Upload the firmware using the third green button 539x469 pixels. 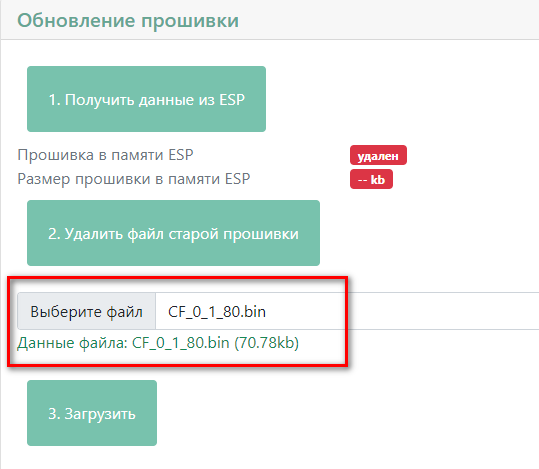tap(92, 413)
